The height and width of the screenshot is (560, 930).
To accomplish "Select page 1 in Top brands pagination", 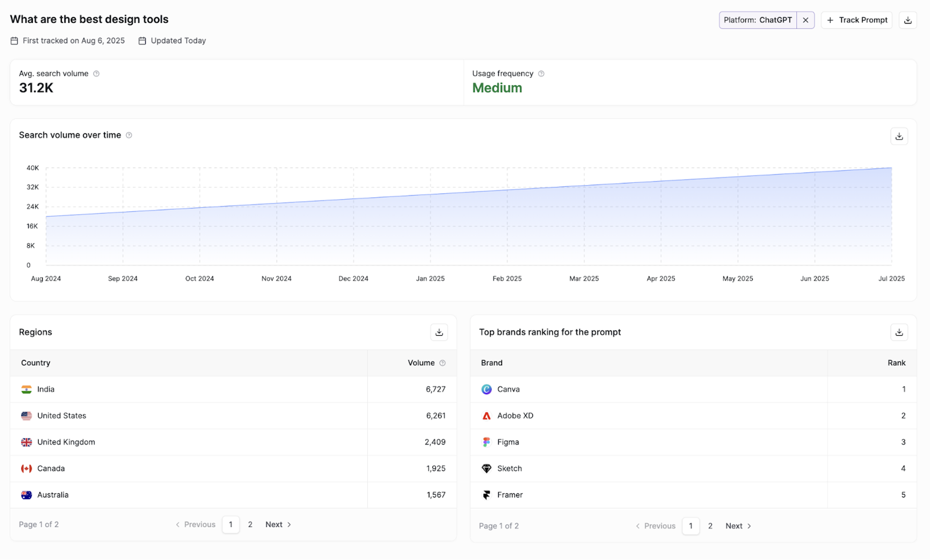I will coord(691,526).
